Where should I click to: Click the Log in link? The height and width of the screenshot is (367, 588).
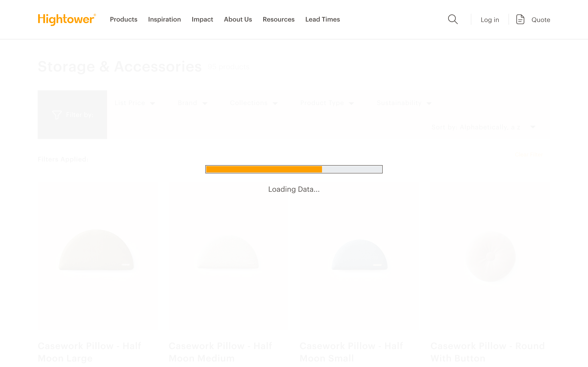[x=490, y=20]
